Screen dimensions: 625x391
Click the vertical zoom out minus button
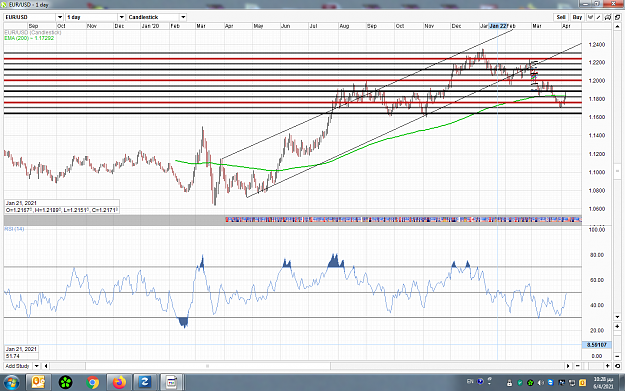(x=617, y=356)
